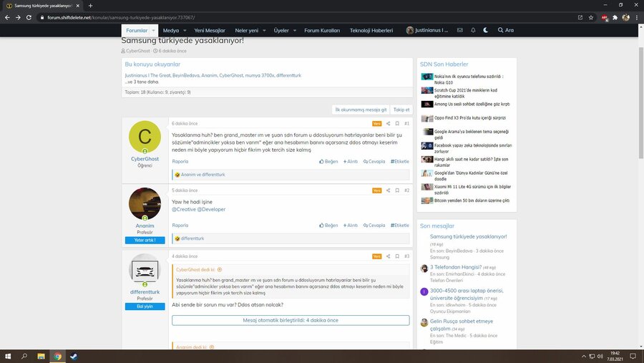Screen dimensions: 644x363
Task: Open differentturk username link under avatar
Action: click(x=145, y=292)
